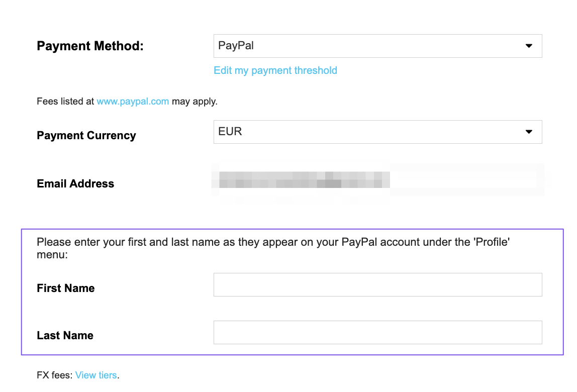Click the 'Payment Method:' label
The height and width of the screenshot is (392, 577).
[90, 46]
